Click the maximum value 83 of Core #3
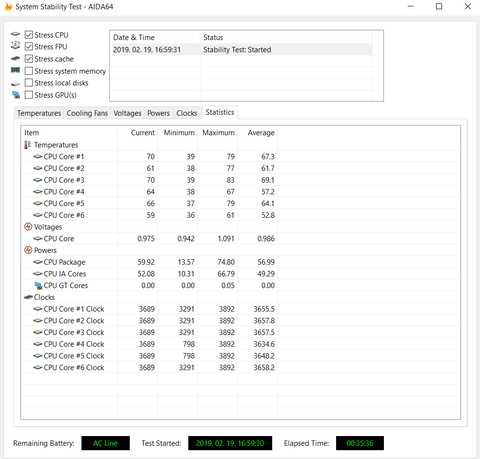Viewport: 480px width, 459px height. (231, 180)
